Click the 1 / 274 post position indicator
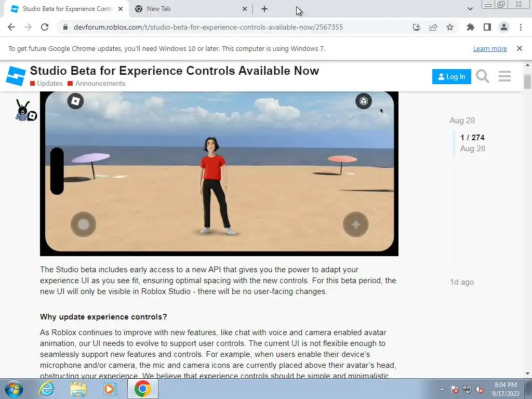 pos(472,137)
